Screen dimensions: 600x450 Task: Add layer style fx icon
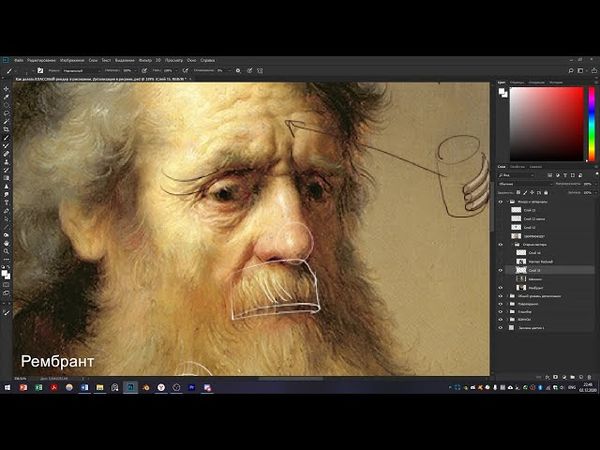[x=548, y=377]
